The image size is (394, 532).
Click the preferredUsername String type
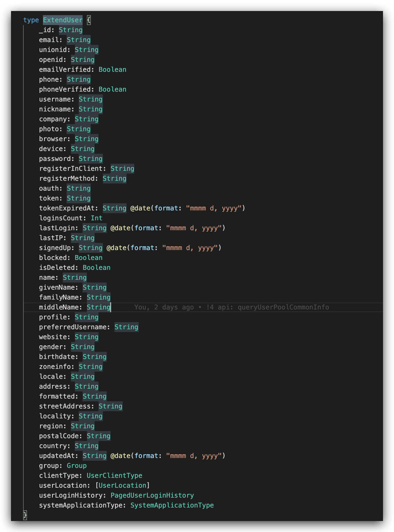pos(126,327)
